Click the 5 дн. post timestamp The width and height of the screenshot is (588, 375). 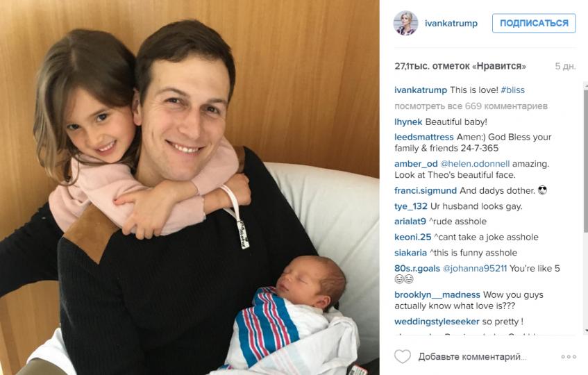pyautogui.click(x=565, y=66)
